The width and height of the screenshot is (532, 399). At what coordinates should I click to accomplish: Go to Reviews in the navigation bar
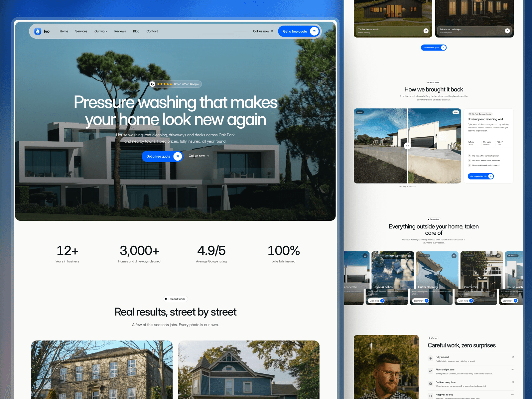(120, 31)
